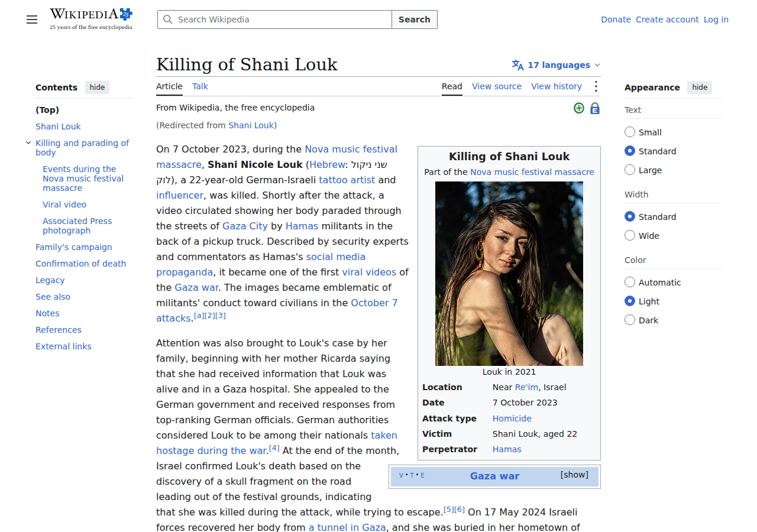Screen dimensions: 757x532
Task: Click the green good article plus icon
Action: (579, 108)
